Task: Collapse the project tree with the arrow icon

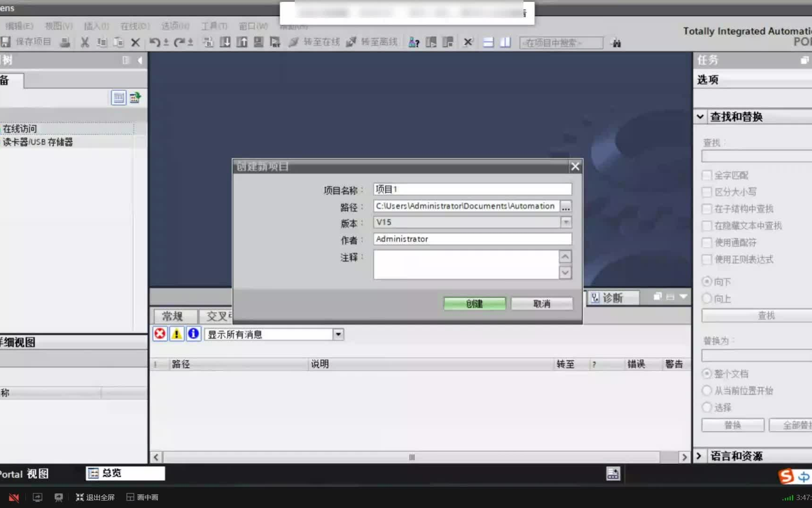Action: 140,60
